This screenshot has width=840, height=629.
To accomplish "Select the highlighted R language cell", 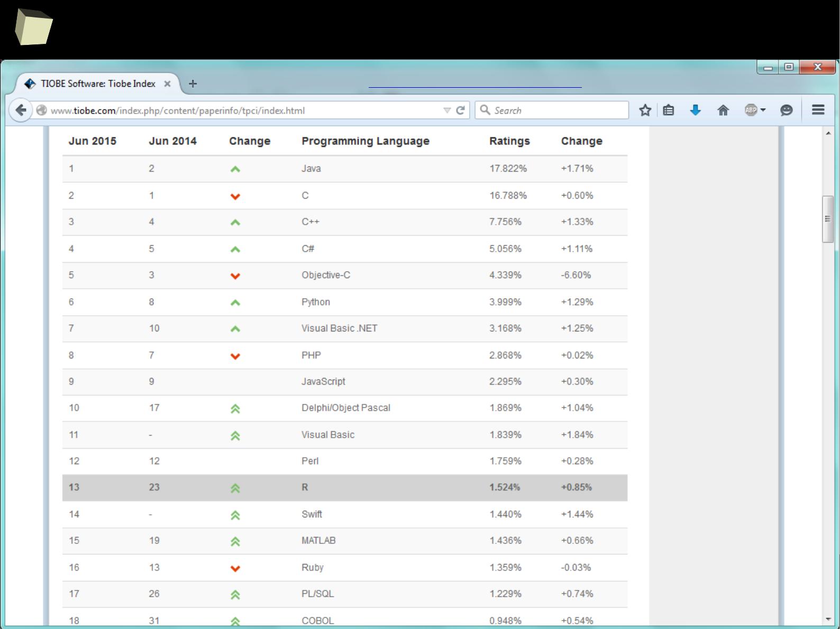I will pos(305,487).
